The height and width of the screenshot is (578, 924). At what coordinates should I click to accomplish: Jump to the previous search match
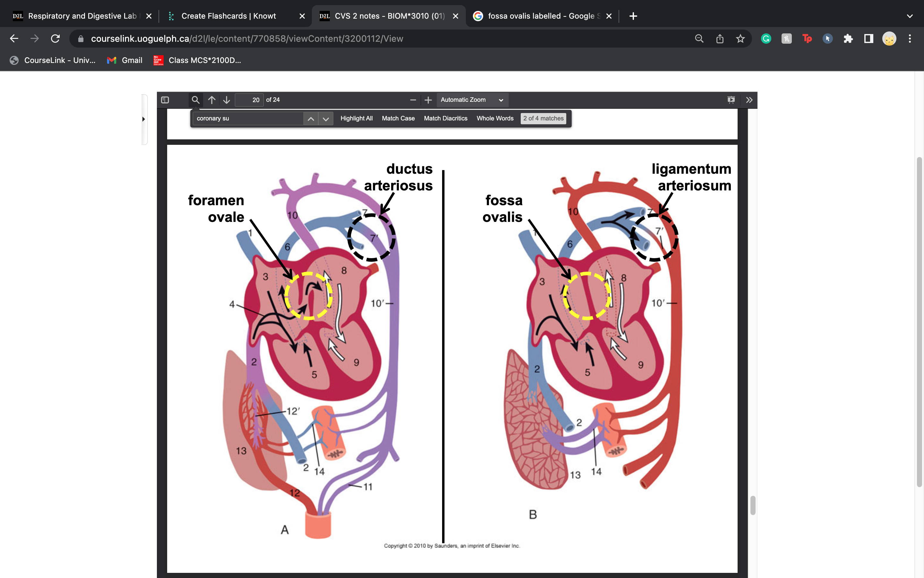click(x=311, y=118)
